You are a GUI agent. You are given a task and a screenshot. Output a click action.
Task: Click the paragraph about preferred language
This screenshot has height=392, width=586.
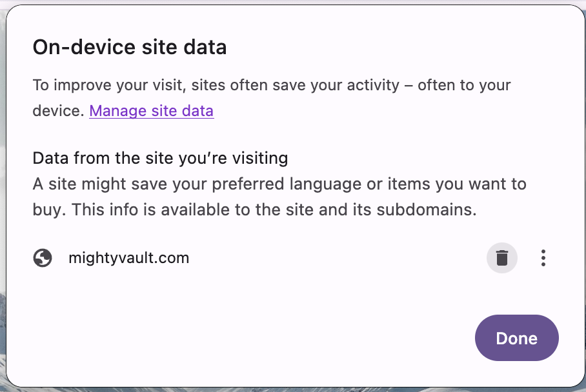pyautogui.click(x=279, y=197)
